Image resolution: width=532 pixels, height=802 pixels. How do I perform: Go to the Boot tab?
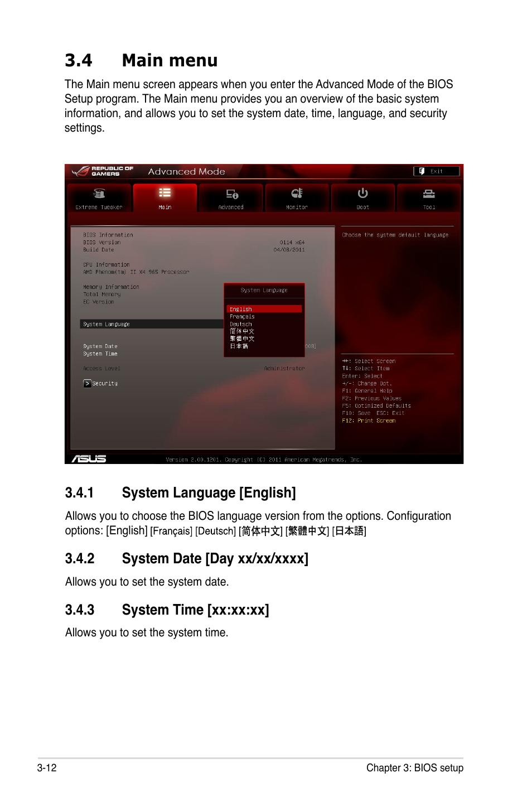tap(363, 198)
